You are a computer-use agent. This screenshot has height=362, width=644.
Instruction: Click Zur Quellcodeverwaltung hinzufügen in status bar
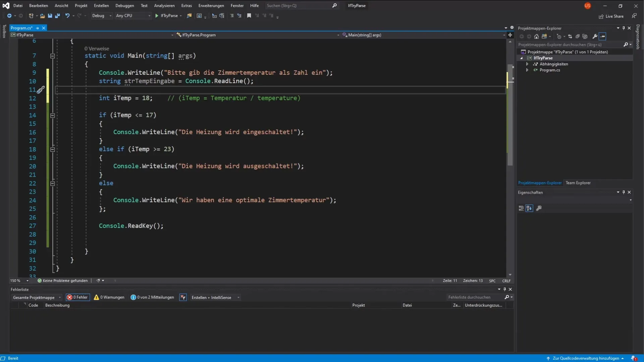[x=586, y=358]
